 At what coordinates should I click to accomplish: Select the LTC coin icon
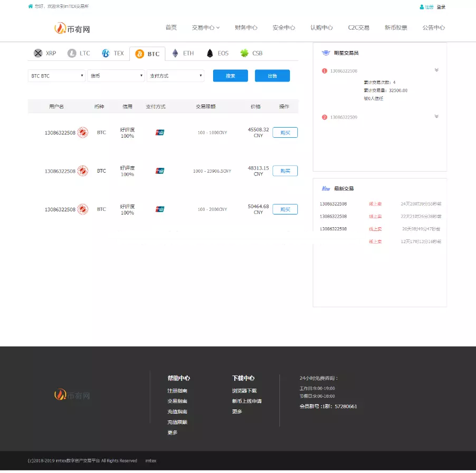(x=72, y=53)
